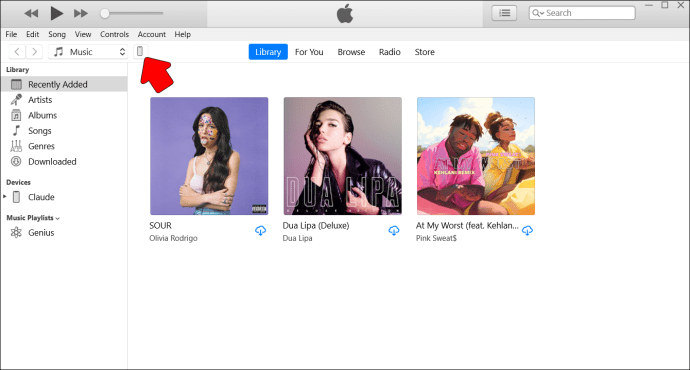Image resolution: width=690 pixels, height=370 pixels.
Task: Skip forward to the next track
Action: coord(81,14)
